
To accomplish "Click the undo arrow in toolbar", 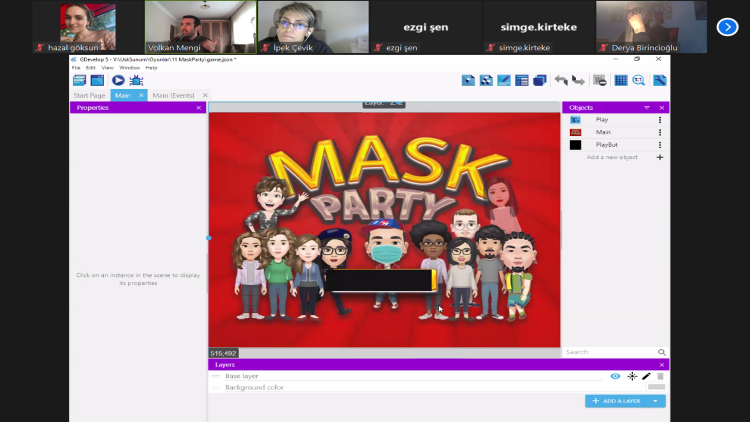I will [x=561, y=80].
